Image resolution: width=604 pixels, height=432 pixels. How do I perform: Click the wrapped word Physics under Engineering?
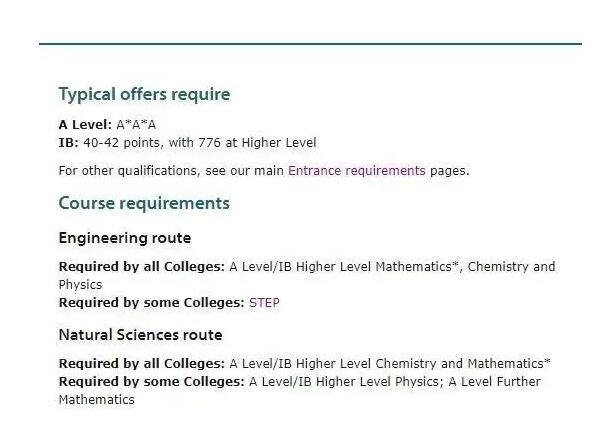tap(80, 285)
